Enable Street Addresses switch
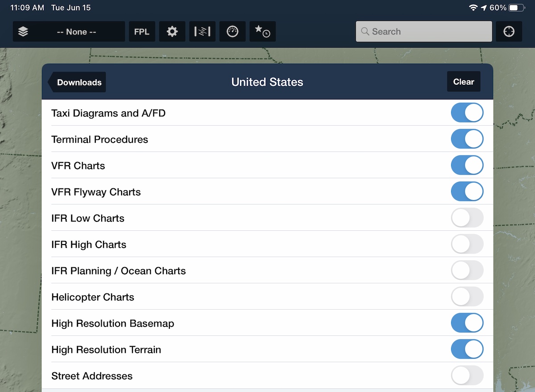The height and width of the screenshot is (392, 535). [x=467, y=376]
